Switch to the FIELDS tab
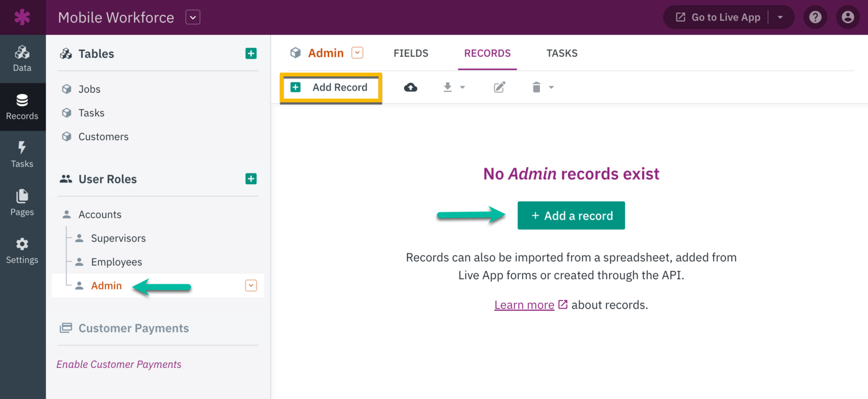 tap(411, 53)
